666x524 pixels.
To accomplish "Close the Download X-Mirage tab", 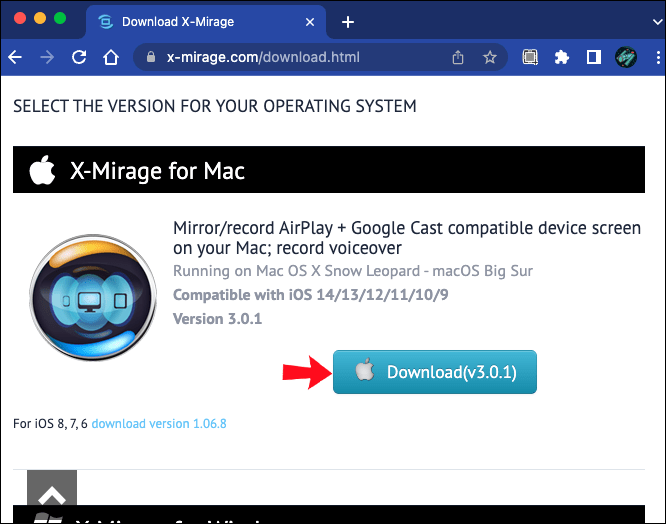I will pyautogui.click(x=310, y=22).
